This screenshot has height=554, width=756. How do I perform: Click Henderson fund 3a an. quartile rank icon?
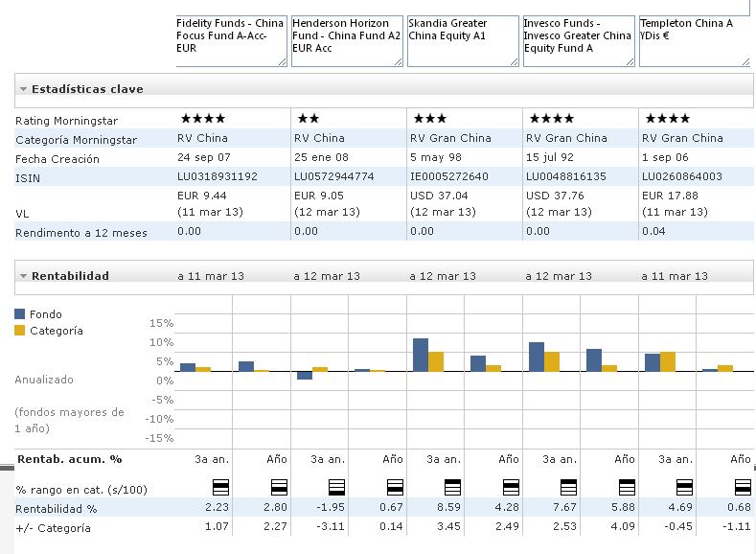[x=336, y=488]
